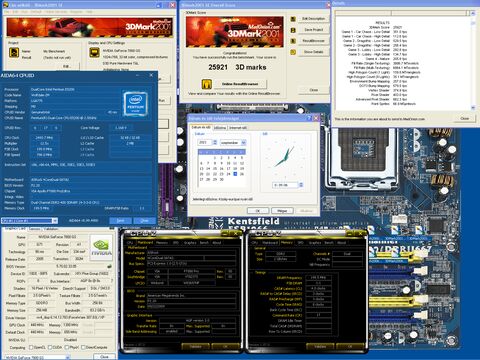Click the 25921 3D marks score text
The height and width of the screenshot is (360, 480).
pyautogui.click(x=237, y=67)
